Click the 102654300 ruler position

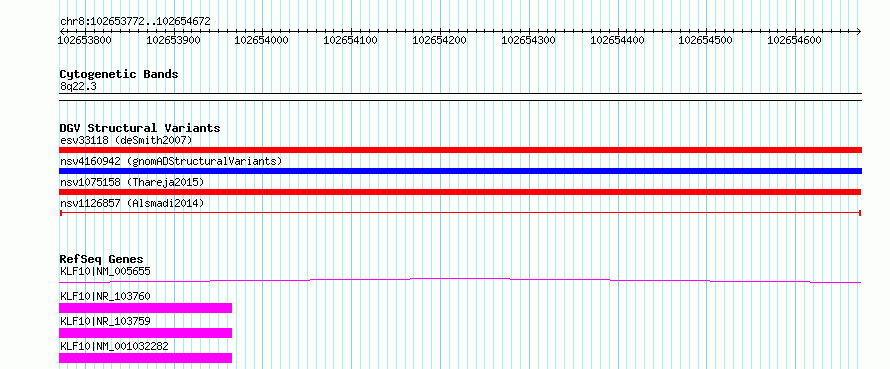coord(529,40)
